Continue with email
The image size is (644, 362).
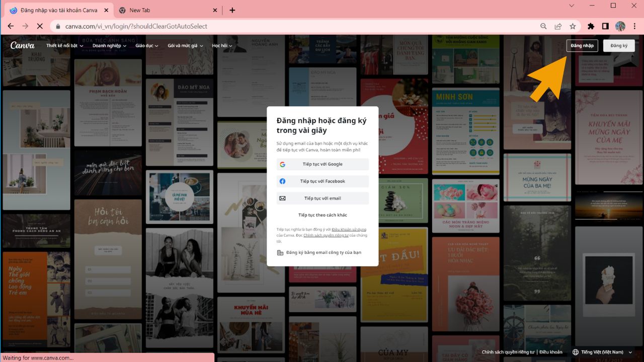[323, 199]
